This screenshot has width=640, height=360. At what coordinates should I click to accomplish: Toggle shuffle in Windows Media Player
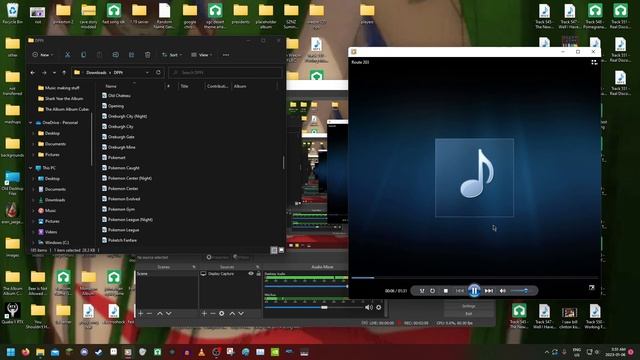click(x=422, y=291)
